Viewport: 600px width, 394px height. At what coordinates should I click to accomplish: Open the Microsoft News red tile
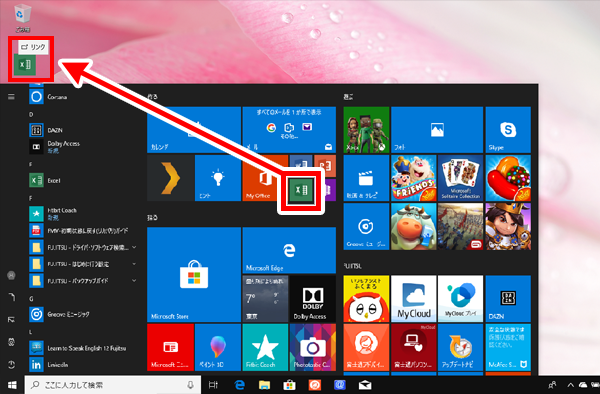pyautogui.click(x=170, y=347)
